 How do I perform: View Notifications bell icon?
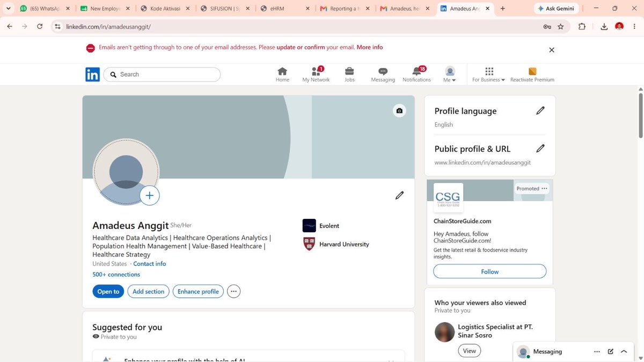tap(417, 75)
